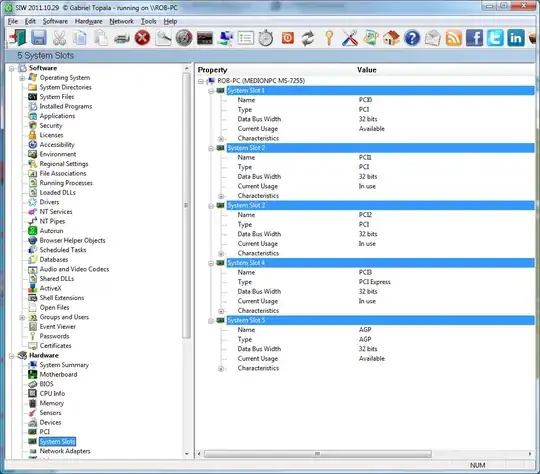This screenshot has width=540, height=474.
Task: Collapse System Slot 5 node
Action: (x=211, y=321)
